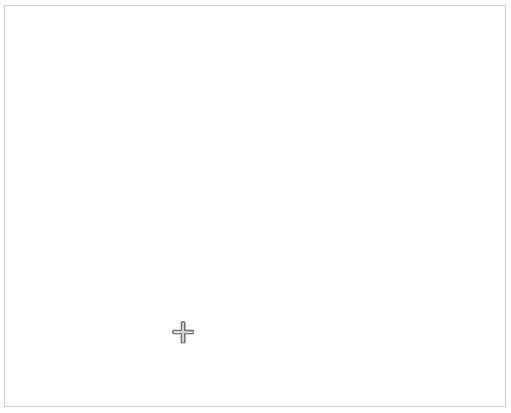
Task: Click the bottom border of the canvas frame
Action: coord(255,406)
